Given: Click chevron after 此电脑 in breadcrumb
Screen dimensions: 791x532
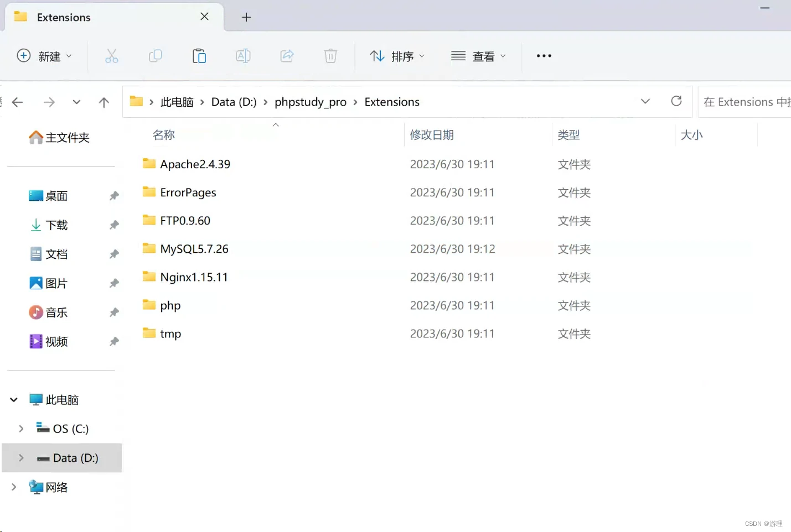Looking at the screenshot, I should 202,102.
